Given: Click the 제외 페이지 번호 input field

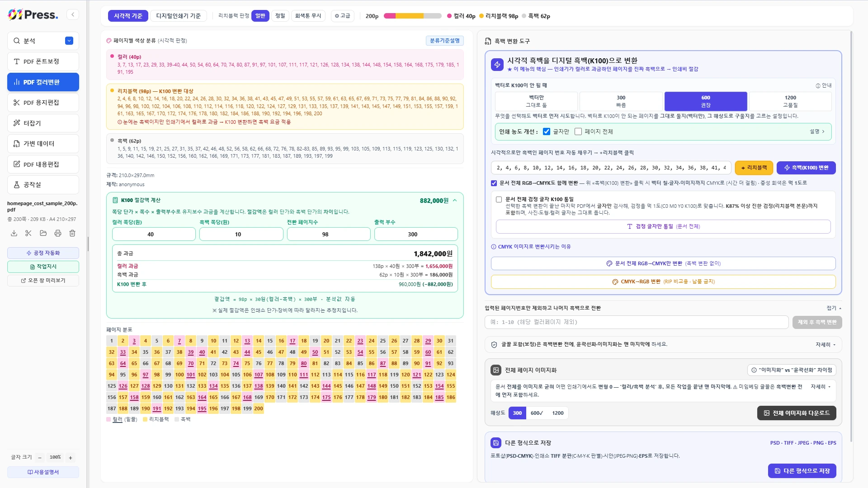Looking at the screenshot, I should coord(637,322).
